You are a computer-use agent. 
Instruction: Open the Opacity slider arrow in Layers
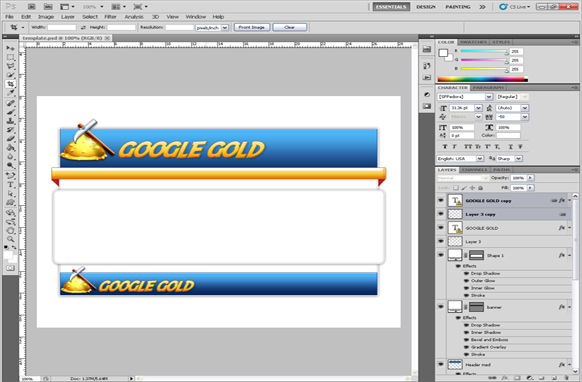530,178
